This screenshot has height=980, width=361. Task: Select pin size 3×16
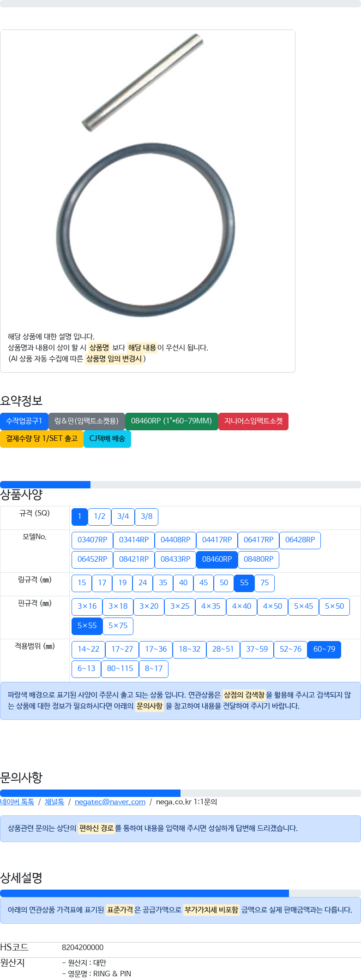(x=87, y=606)
